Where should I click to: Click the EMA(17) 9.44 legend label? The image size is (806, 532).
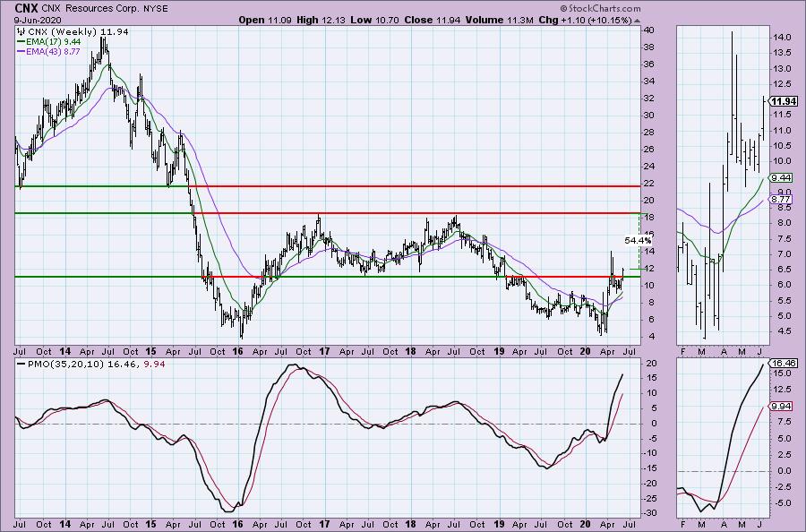click(x=54, y=41)
